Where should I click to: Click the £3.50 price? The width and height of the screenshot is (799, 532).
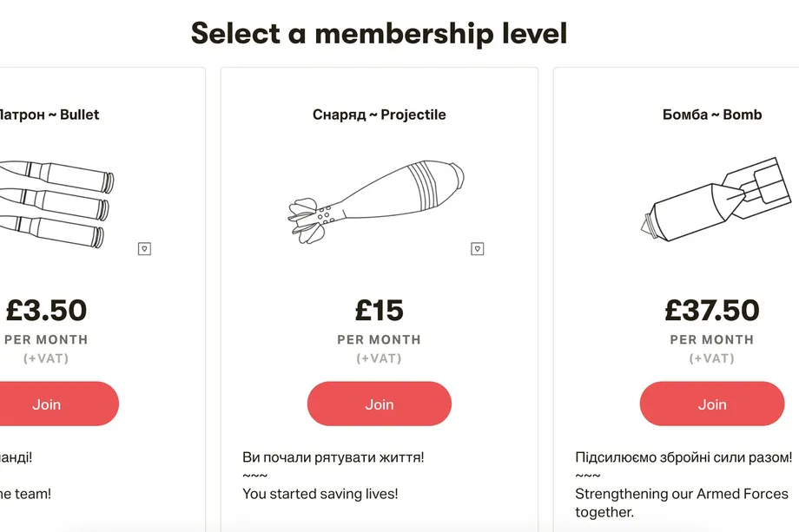point(47,310)
